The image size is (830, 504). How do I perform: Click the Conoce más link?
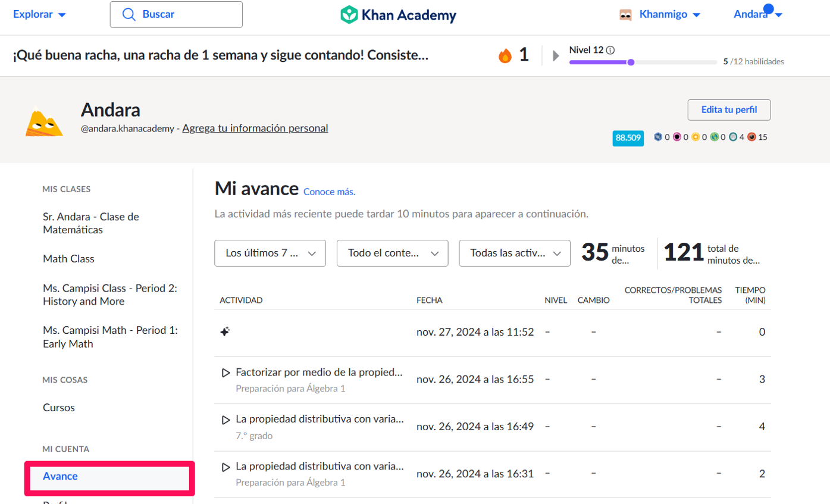tap(329, 192)
